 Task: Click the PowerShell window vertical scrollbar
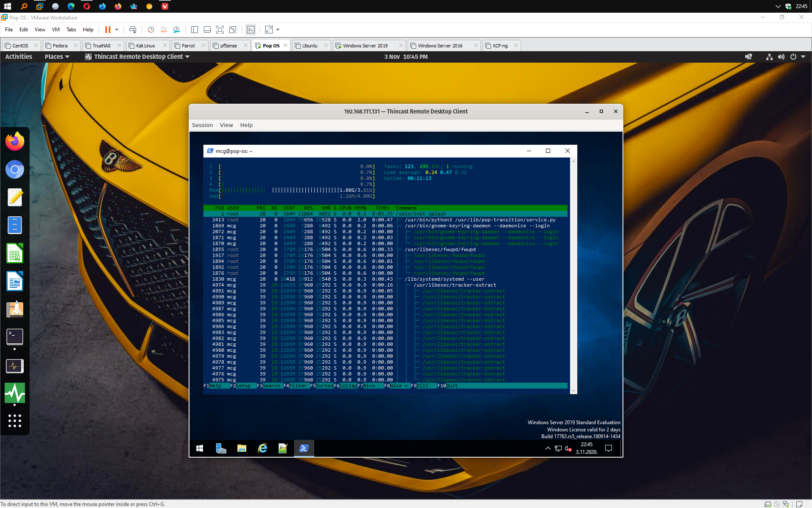(573, 275)
